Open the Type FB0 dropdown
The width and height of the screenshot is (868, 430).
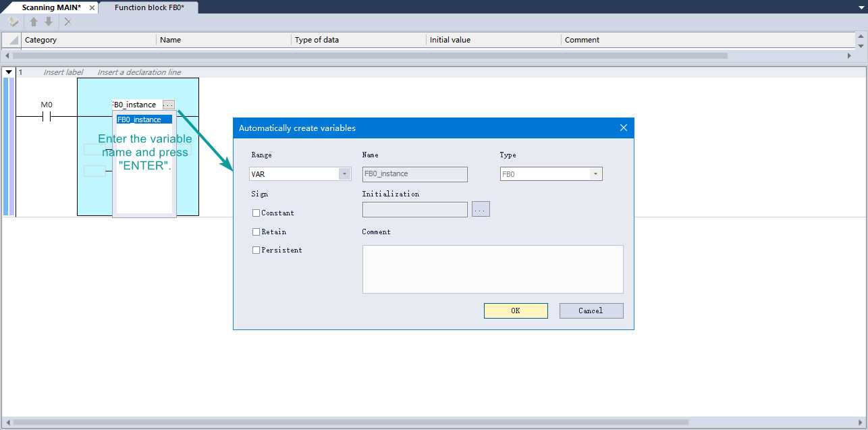click(x=595, y=174)
